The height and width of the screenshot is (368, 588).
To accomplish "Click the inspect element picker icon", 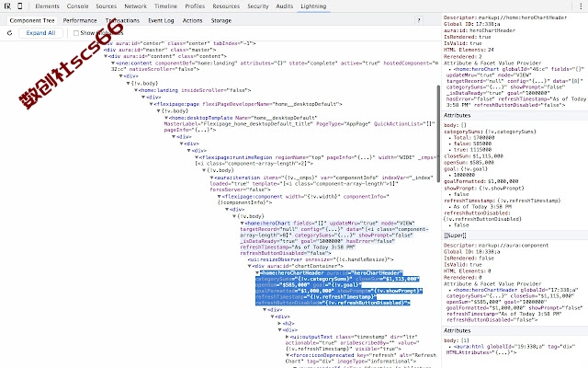I will pyautogui.click(x=7, y=6).
